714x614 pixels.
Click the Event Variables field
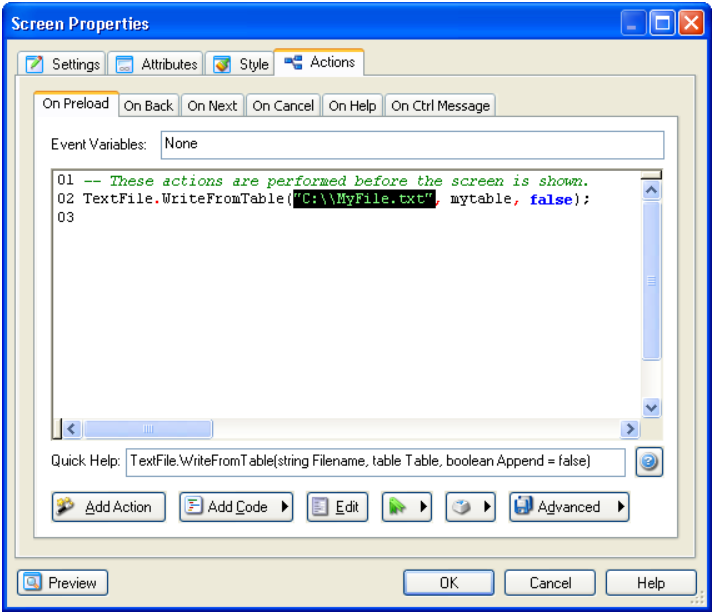point(412,145)
